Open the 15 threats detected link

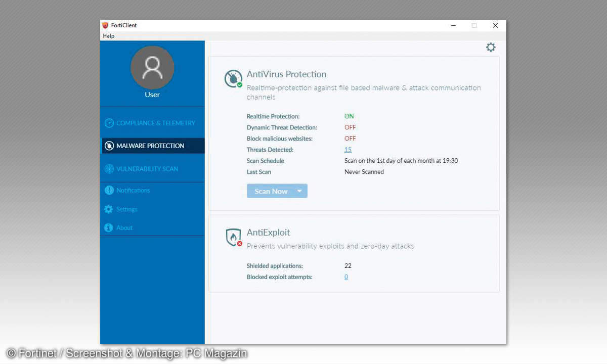tap(348, 150)
